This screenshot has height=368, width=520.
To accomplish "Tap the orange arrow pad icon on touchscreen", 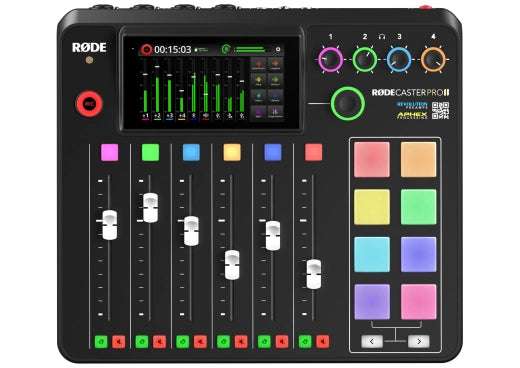I will pyautogui.click(x=275, y=64).
